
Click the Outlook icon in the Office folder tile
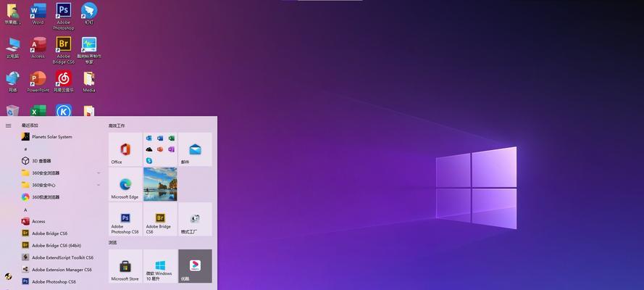[x=149, y=138]
